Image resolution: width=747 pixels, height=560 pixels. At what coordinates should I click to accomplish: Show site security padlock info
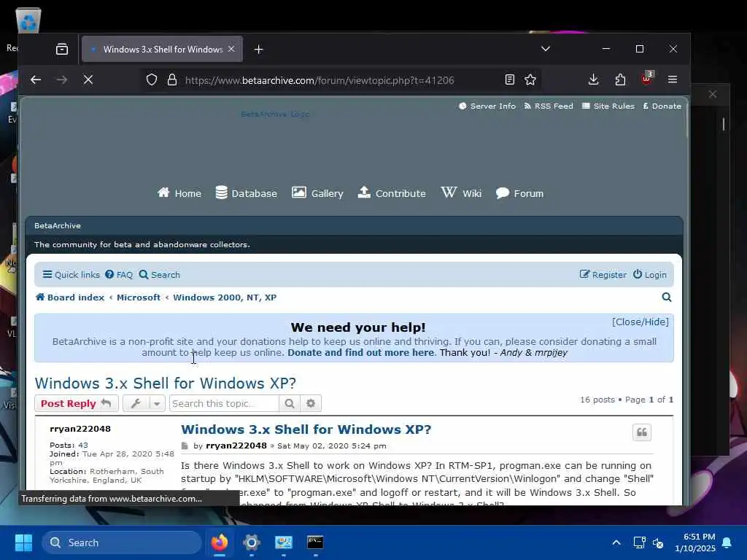point(172,80)
